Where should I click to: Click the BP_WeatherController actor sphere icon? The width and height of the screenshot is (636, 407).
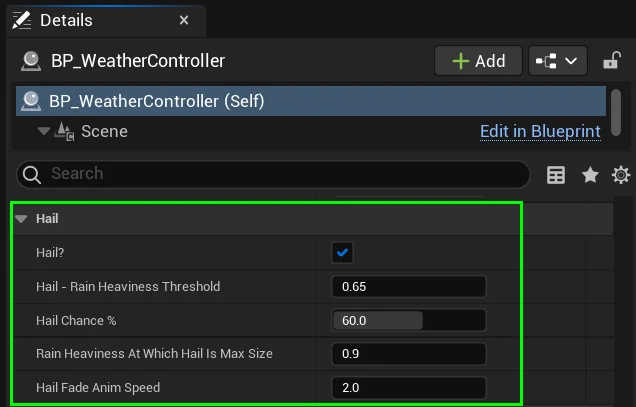(30, 61)
